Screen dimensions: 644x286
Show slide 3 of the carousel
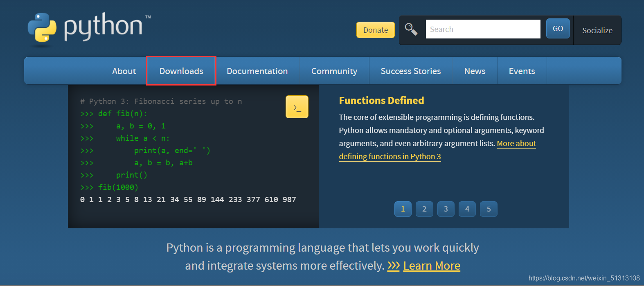click(x=446, y=209)
